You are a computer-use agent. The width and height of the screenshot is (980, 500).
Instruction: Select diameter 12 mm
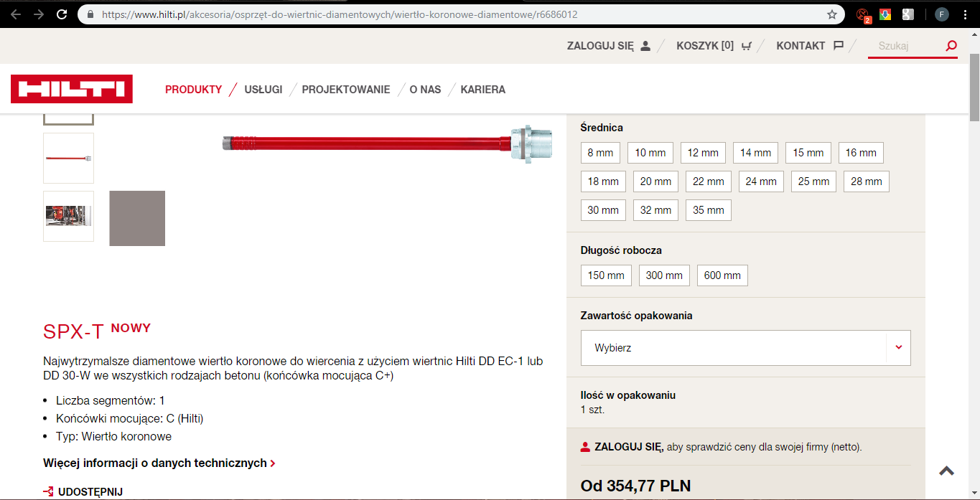703,153
